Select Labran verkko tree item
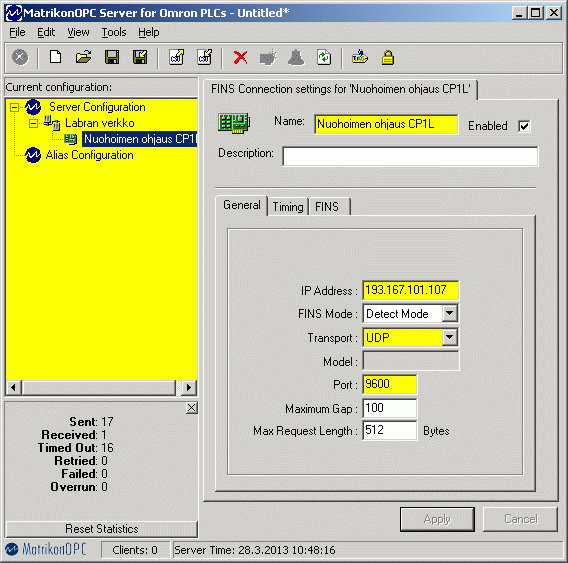Image resolution: width=568 pixels, height=563 pixels. (100, 123)
